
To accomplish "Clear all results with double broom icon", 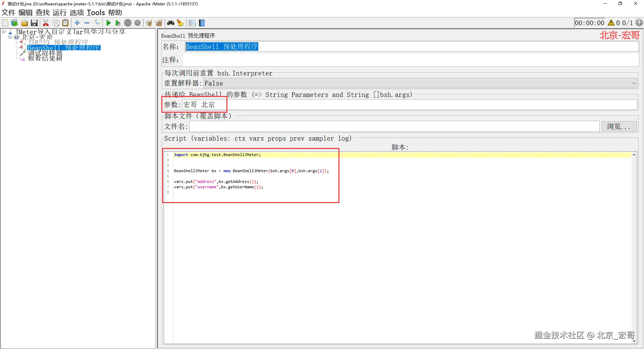I will (159, 23).
